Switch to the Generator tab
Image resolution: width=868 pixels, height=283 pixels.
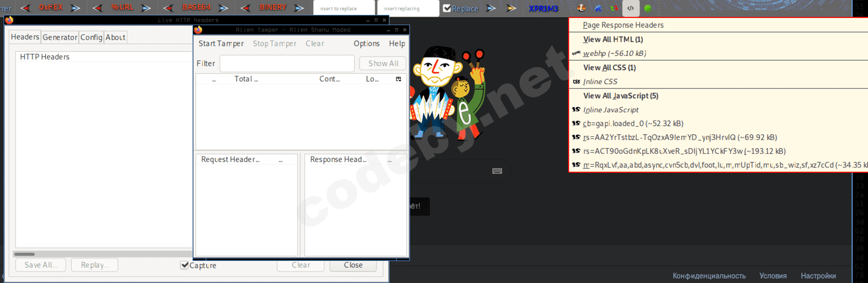coord(60,37)
